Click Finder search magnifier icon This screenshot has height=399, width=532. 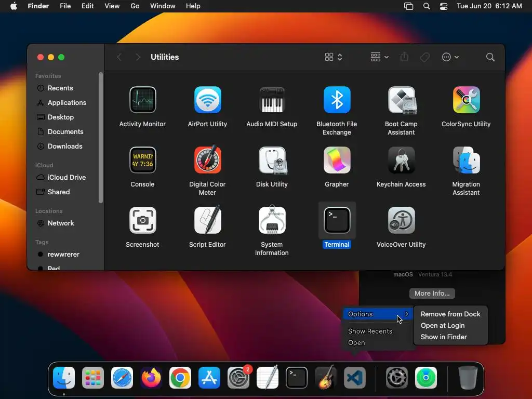click(490, 57)
